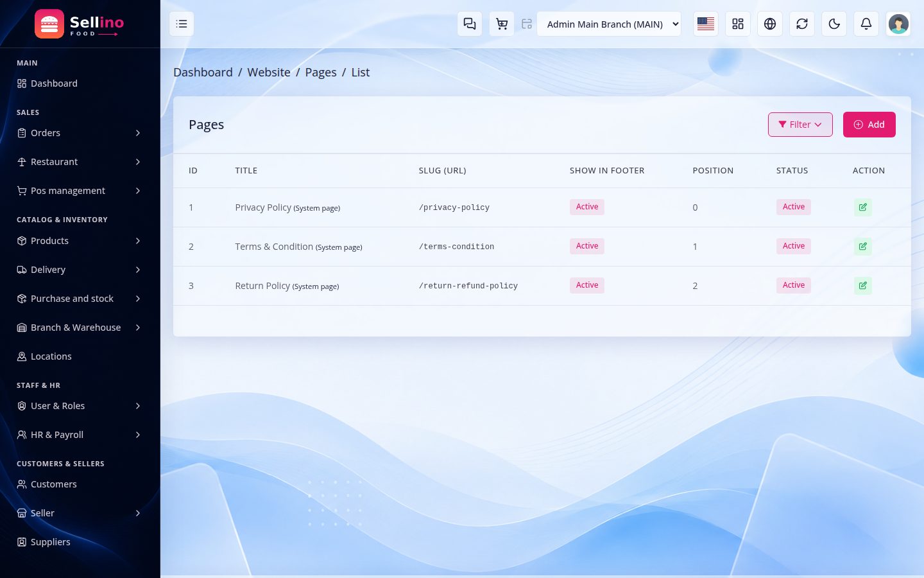Image resolution: width=924 pixels, height=578 pixels.
Task: Click the /privacy-policy slug text
Action: point(454,207)
